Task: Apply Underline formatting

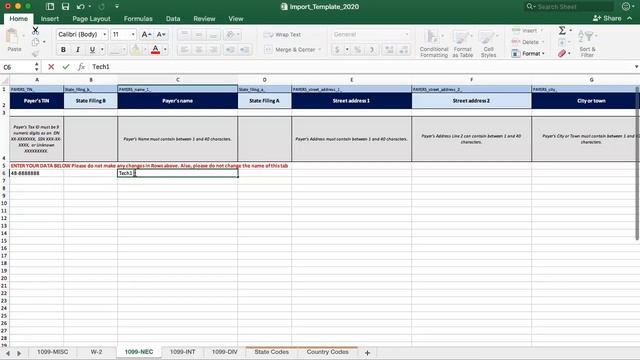Action: [92, 50]
